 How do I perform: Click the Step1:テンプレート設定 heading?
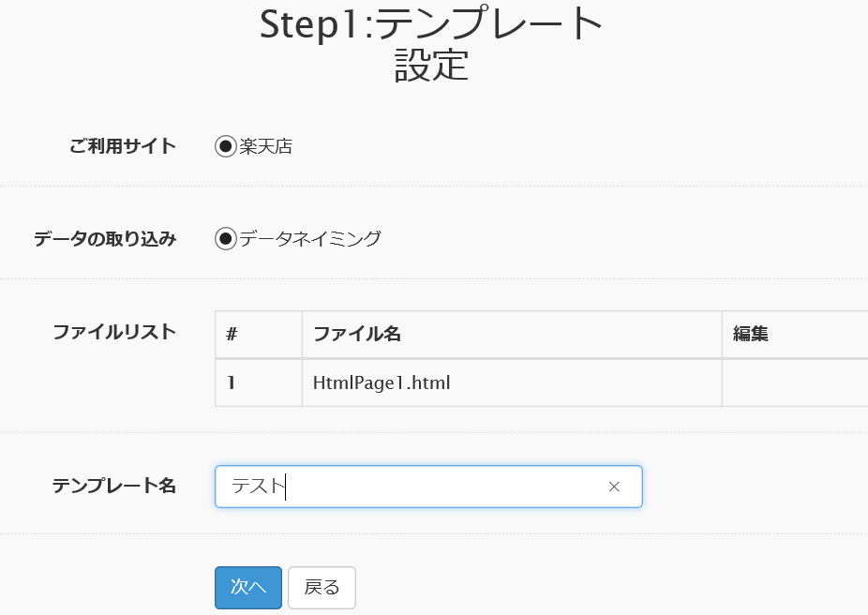432,44
